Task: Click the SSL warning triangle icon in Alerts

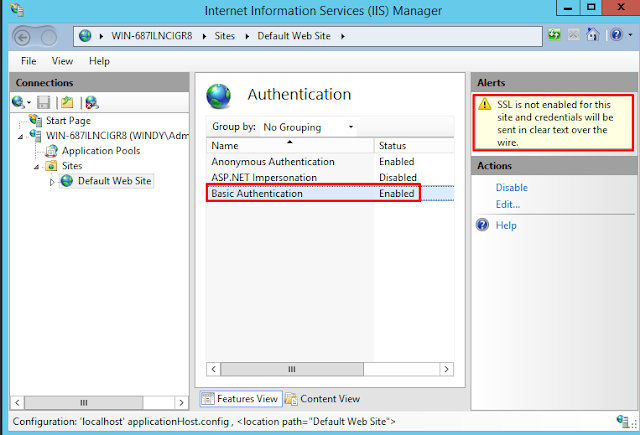Action: click(485, 104)
